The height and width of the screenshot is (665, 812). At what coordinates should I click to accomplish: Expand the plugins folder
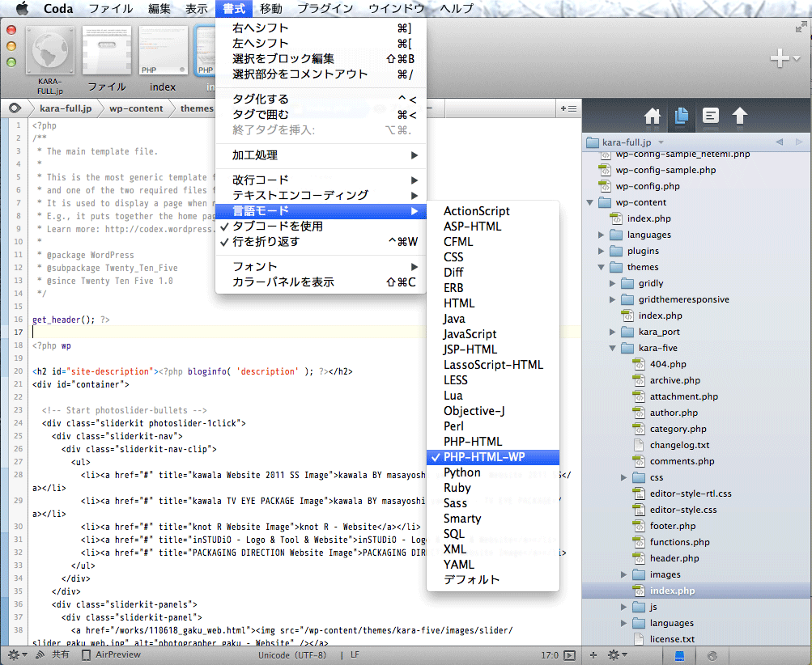coord(602,251)
